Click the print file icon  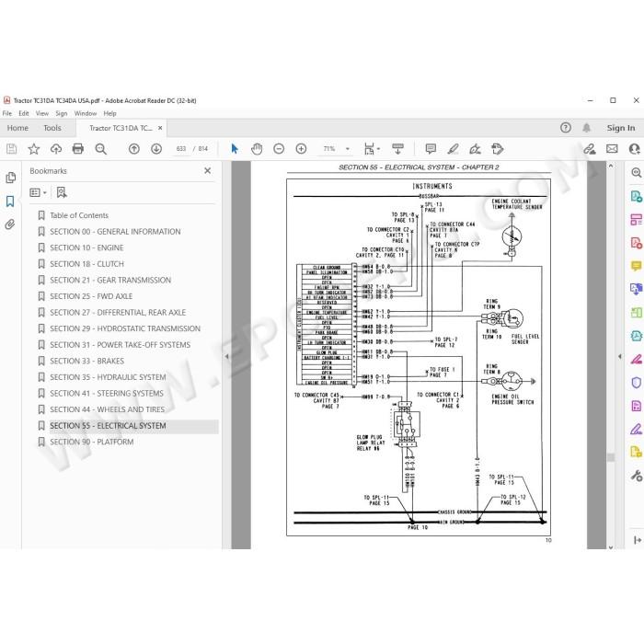point(78,149)
